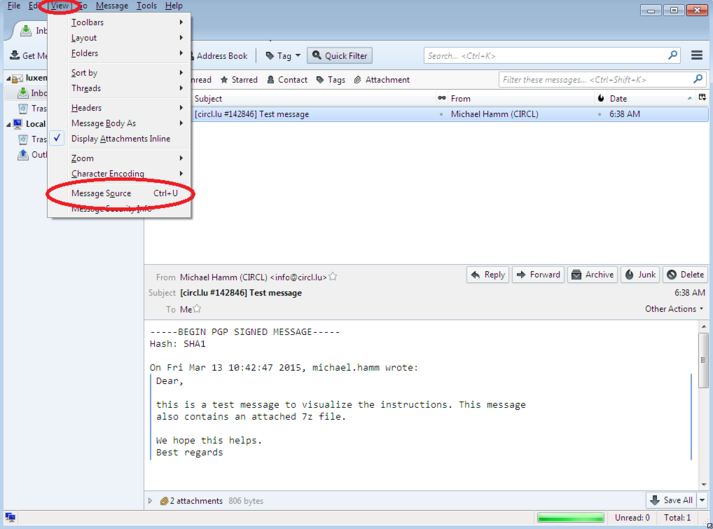
Task: Expand the Folders submenu
Action: coord(120,53)
